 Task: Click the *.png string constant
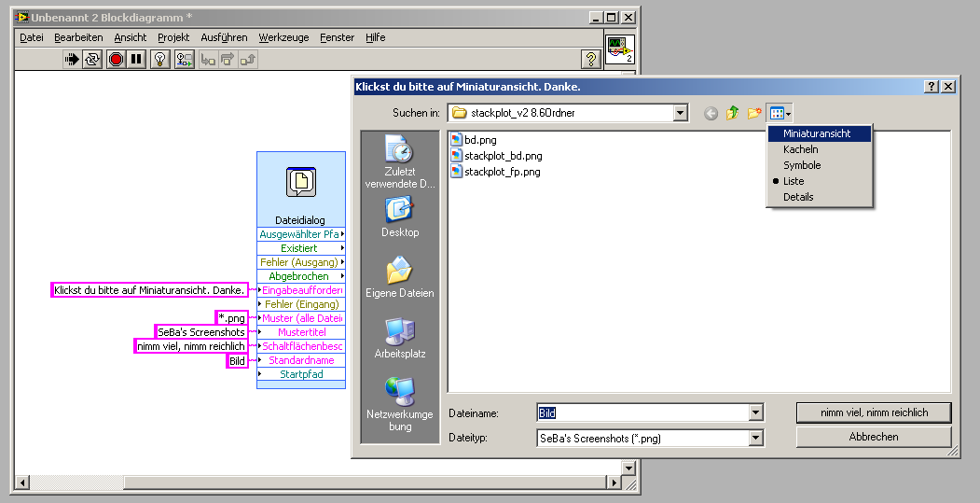pyautogui.click(x=231, y=318)
